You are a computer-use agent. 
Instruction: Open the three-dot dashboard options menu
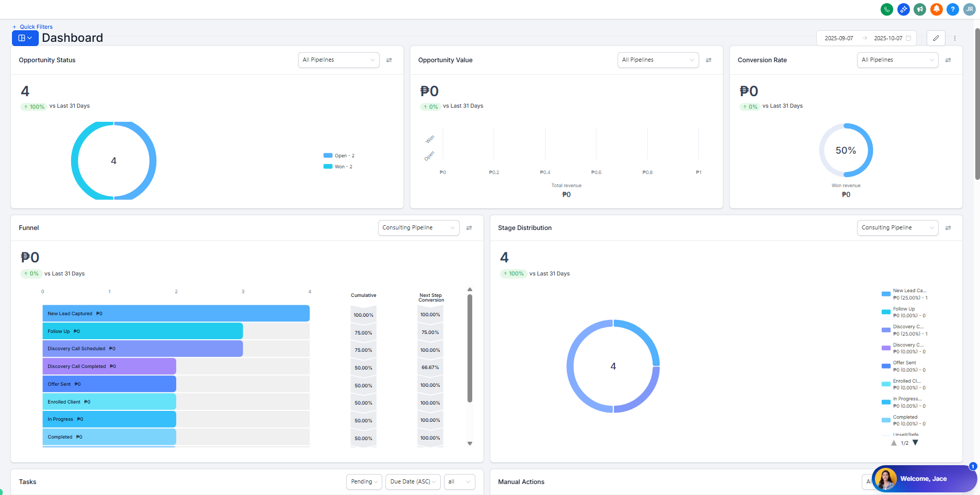[955, 38]
